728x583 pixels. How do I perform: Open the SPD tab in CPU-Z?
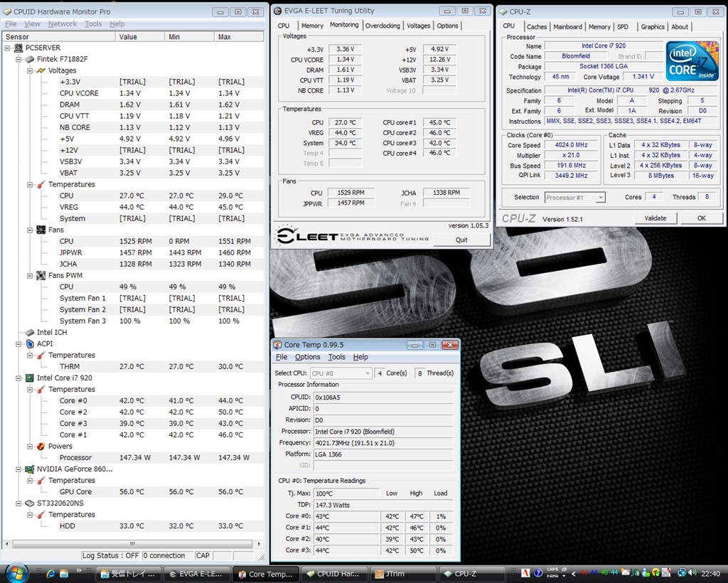coord(623,26)
